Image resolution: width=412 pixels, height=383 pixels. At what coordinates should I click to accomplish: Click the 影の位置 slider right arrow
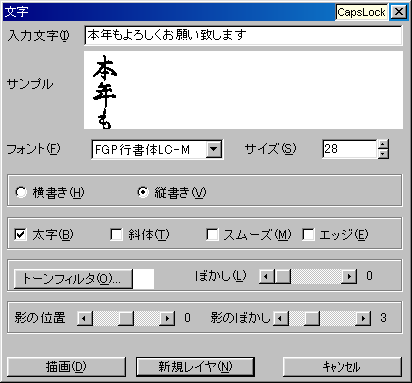pos(168,318)
